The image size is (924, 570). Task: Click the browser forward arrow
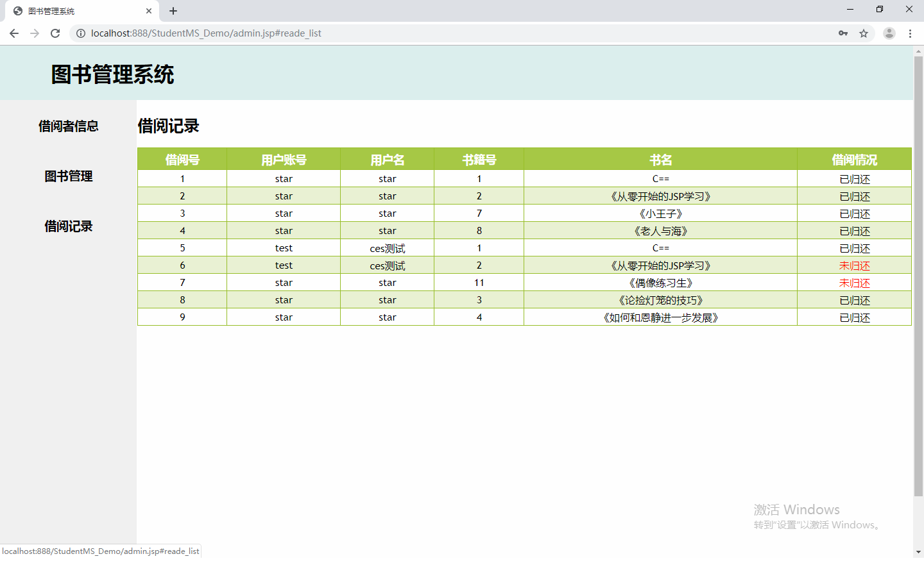point(35,33)
